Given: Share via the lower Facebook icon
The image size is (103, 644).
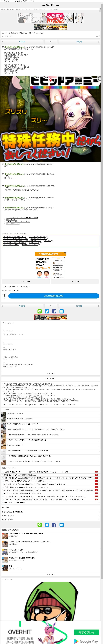Looking at the screenshot, I should 54,525.
